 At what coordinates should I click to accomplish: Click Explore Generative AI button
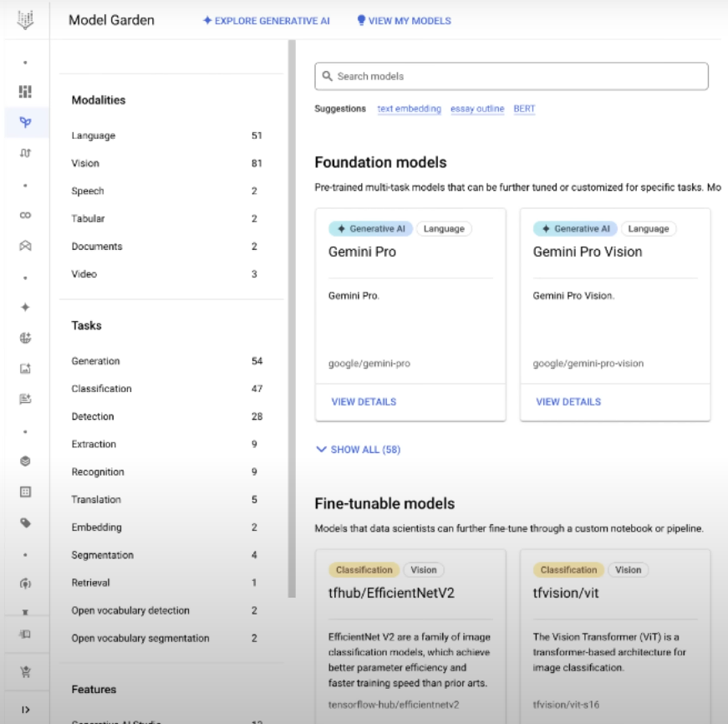pos(267,21)
